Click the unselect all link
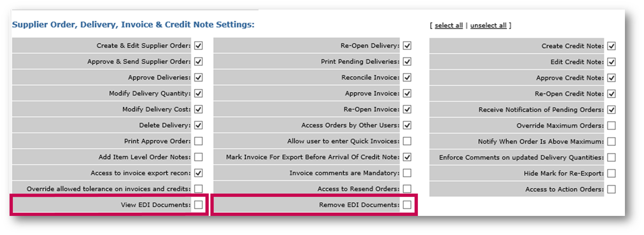The image size is (644, 235). tap(488, 25)
